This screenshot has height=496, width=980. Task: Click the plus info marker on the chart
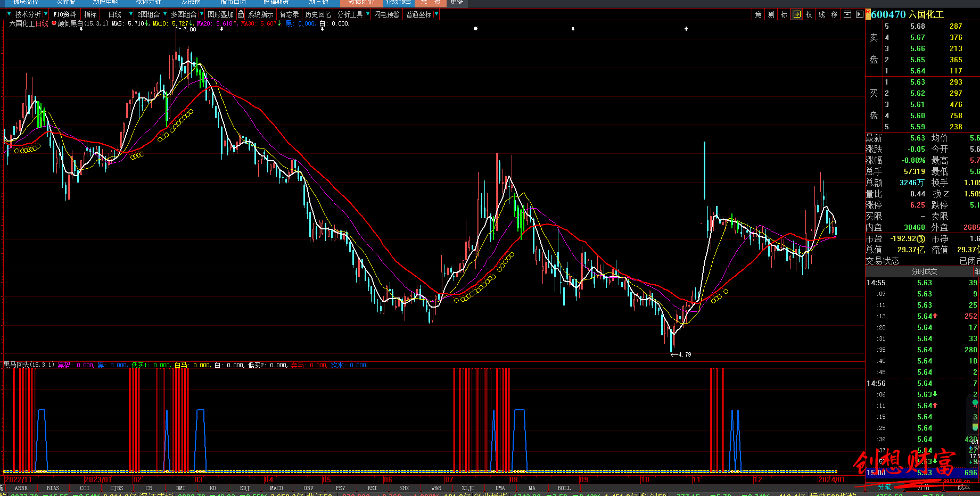(686, 29)
